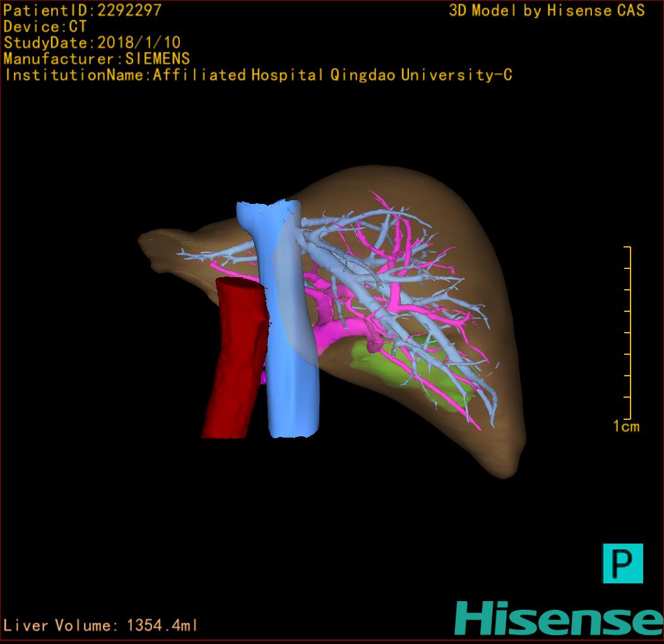
Task: Click the Manufacturer:SIEMENS text
Action: pos(97,59)
